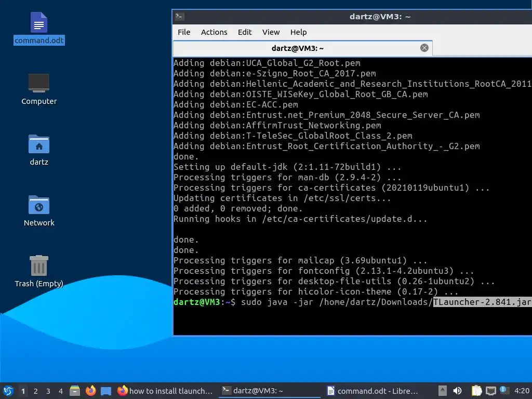Click the green dartz@VM3 prompt text
The height and width of the screenshot is (399, 532).
tap(197, 302)
